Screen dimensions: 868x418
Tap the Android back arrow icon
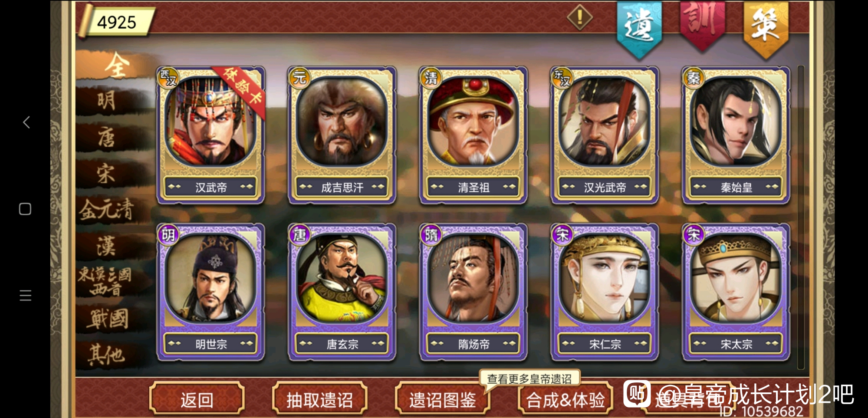pos(26,122)
